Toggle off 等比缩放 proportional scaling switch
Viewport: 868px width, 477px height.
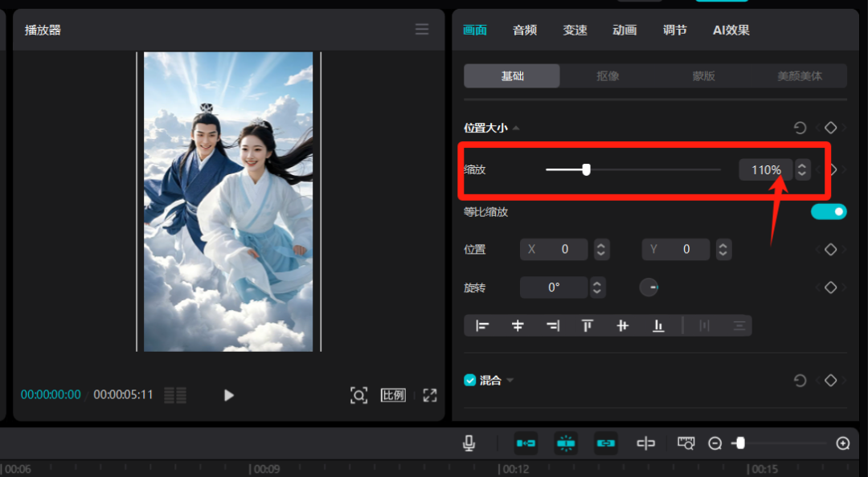pyautogui.click(x=829, y=211)
